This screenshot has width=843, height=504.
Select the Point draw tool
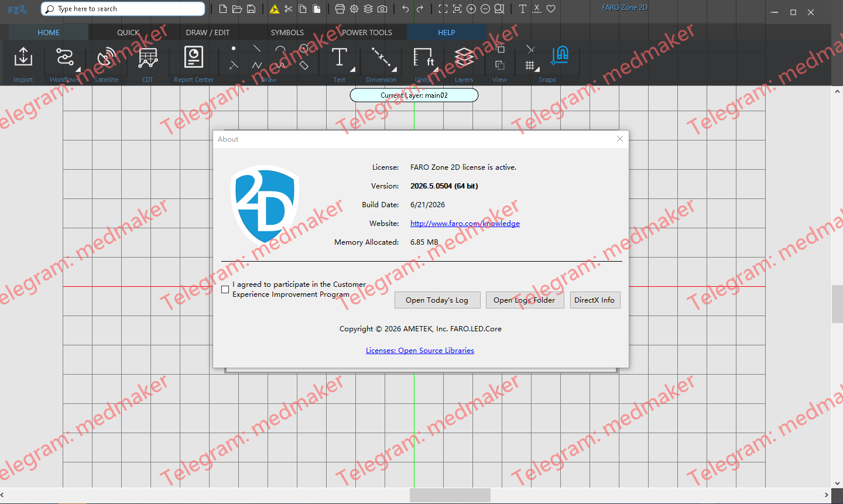234,48
